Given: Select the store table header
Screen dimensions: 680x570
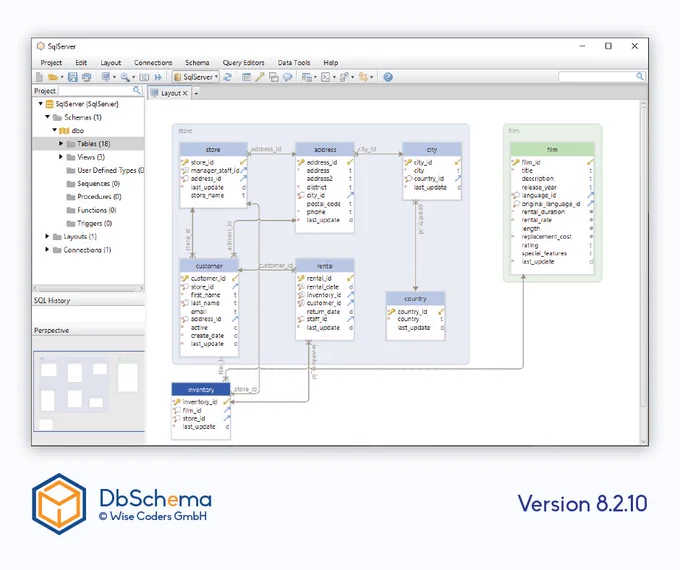Looking at the screenshot, I should (213, 150).
